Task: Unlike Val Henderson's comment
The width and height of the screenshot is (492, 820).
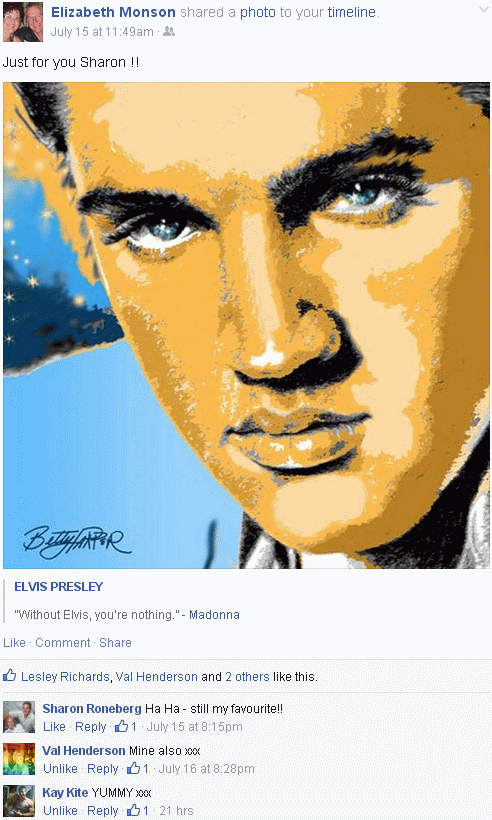Action: [60, 769]
